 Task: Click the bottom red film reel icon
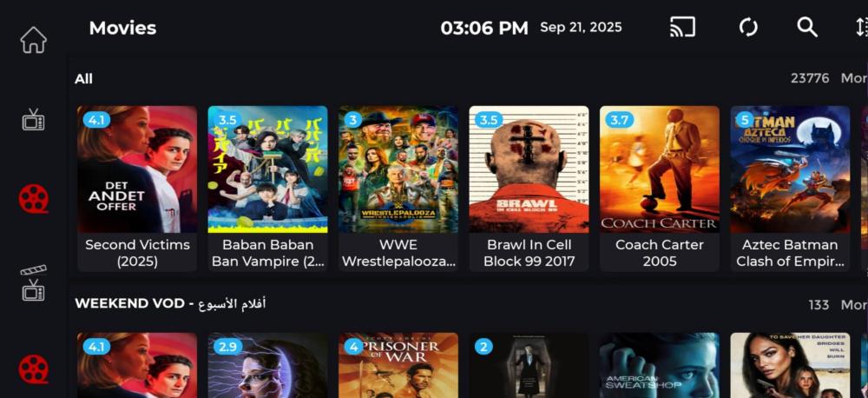(34, 369)
